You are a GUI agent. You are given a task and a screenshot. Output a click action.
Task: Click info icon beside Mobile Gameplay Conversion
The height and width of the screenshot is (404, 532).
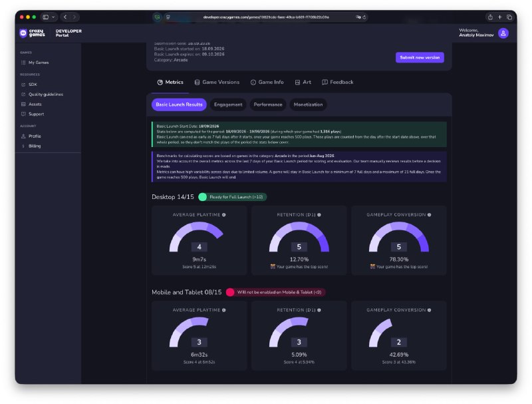tap(429, 310)
